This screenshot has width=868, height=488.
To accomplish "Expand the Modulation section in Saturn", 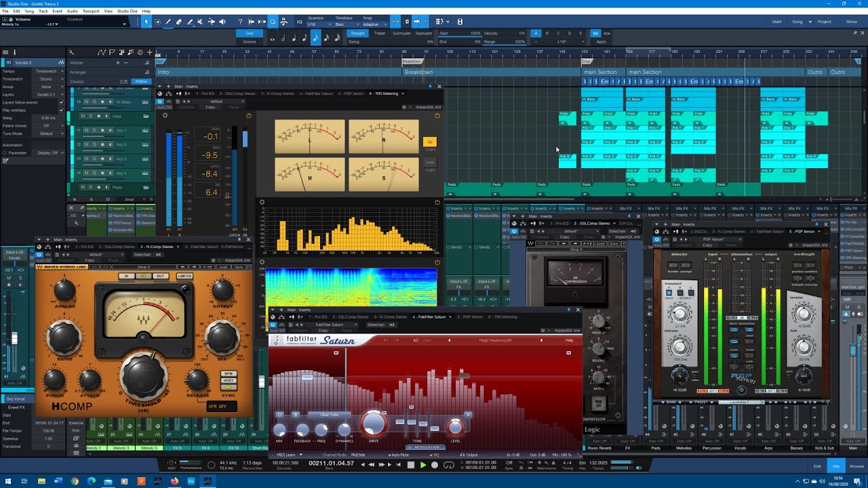I will pyautogui.click(x=424, y=447).
